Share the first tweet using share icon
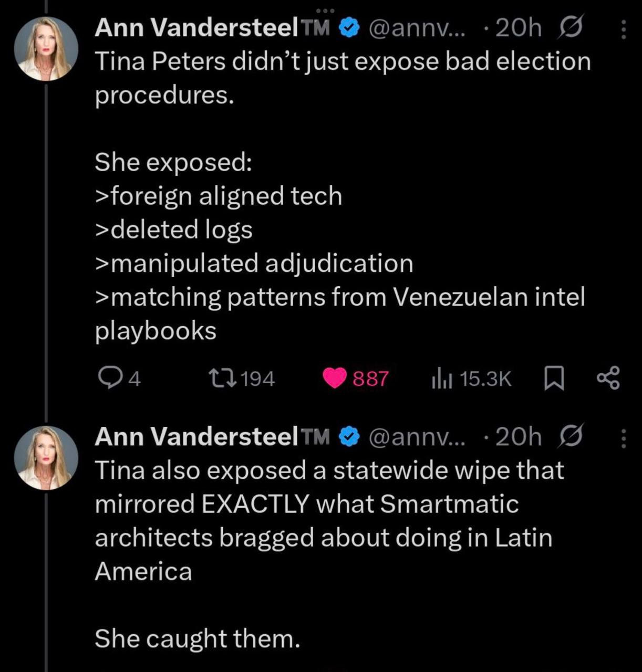This screenshot has height=672, width=642. point(608,379)
